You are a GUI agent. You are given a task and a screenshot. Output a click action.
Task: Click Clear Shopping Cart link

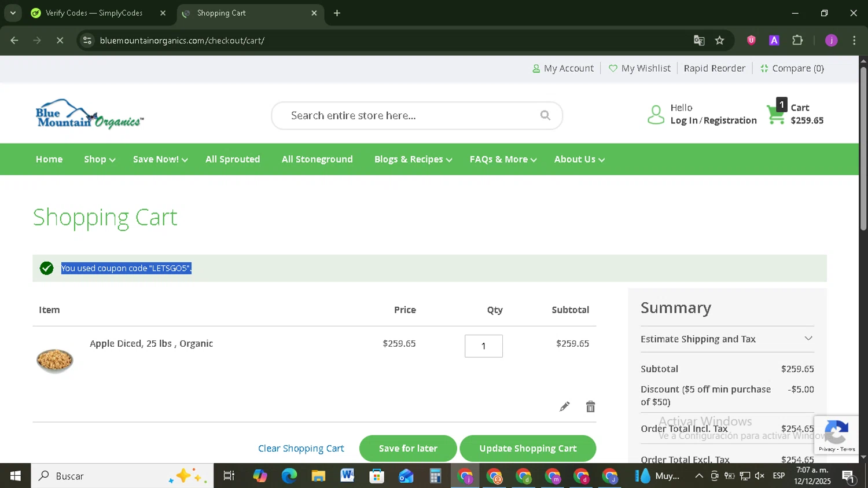pos(301,449)
